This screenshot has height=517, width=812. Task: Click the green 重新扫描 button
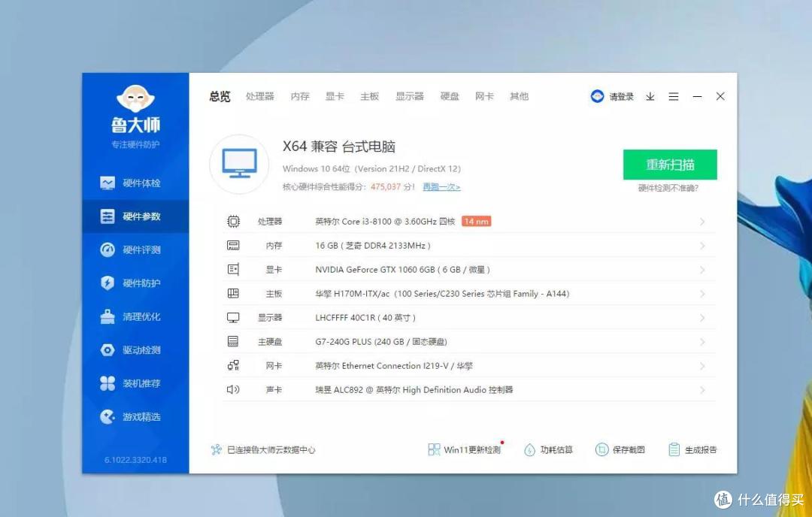[x=670, y=165]
